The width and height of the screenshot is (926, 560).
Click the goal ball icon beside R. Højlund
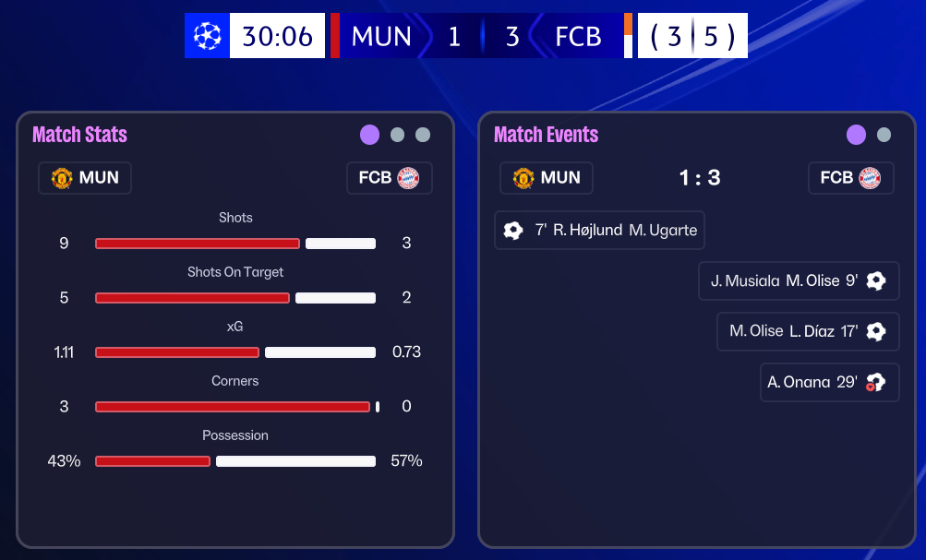pos(513,231)
